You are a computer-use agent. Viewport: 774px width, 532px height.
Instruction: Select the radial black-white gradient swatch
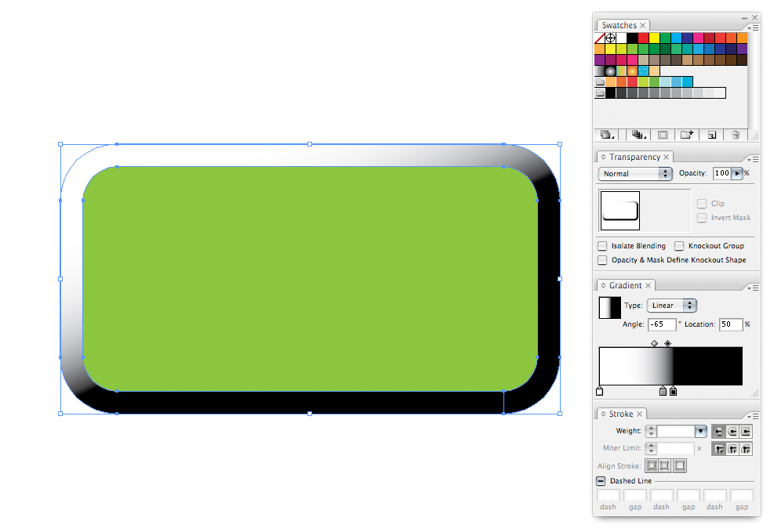[611, 71]
